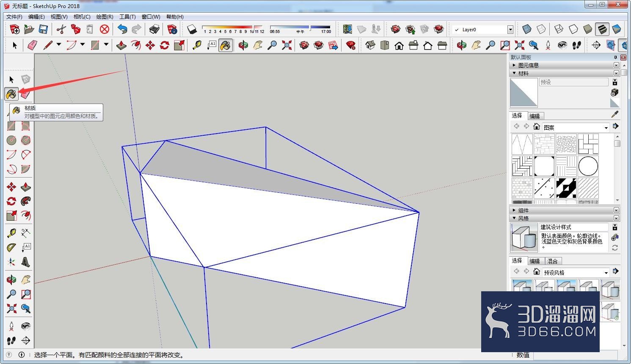Screen dimensions: 631x364
Task: Toggle the Back Edges face style
Action: coord(541,29)
